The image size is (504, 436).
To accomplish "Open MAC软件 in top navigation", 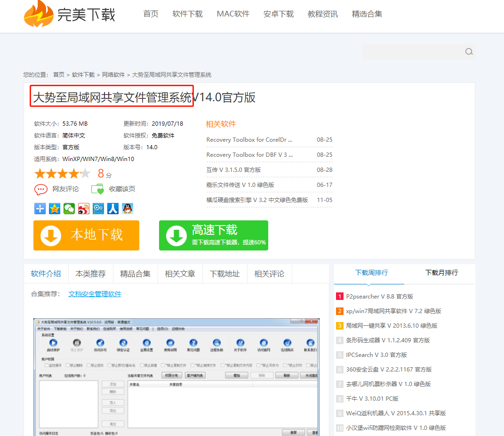I will 233,14.
